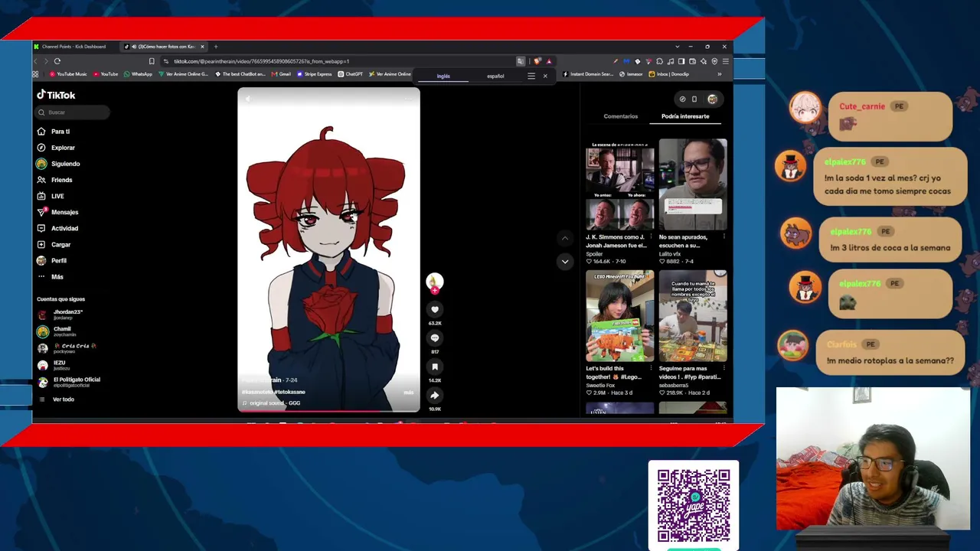Open the Cuando tu mamá te llama thumbnail
The width and height of the screenshot is (980, 551).
tap(693, 316)
